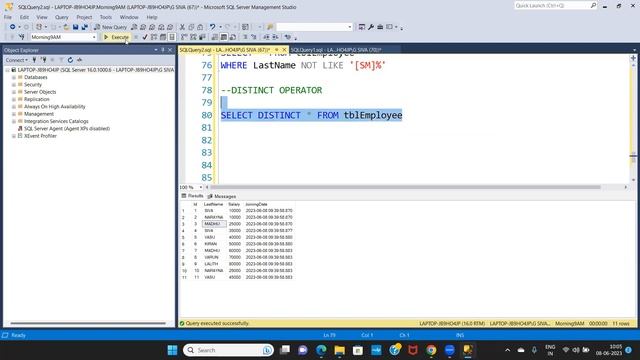
Task: Click the New Query toolbar button
Action: point(110,27)
